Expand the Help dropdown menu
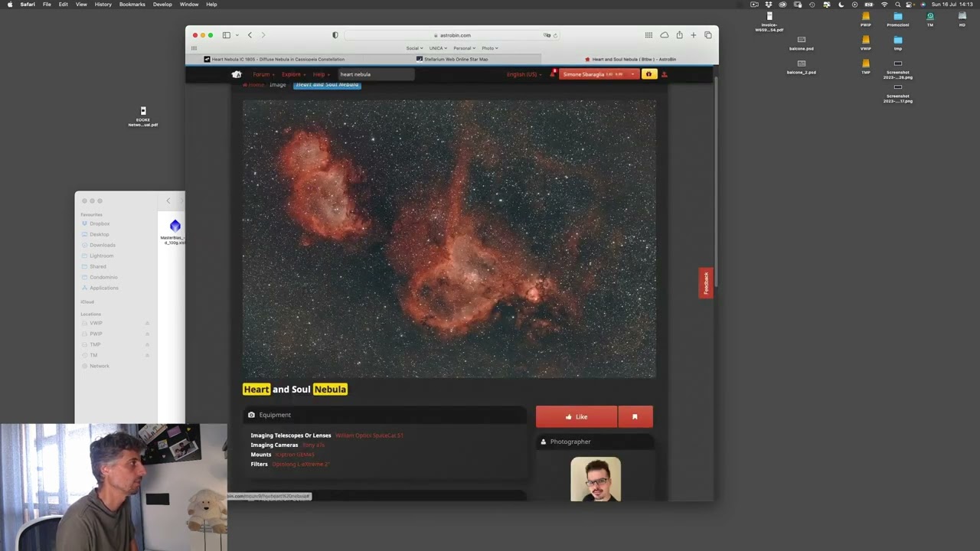 [321, 74]
